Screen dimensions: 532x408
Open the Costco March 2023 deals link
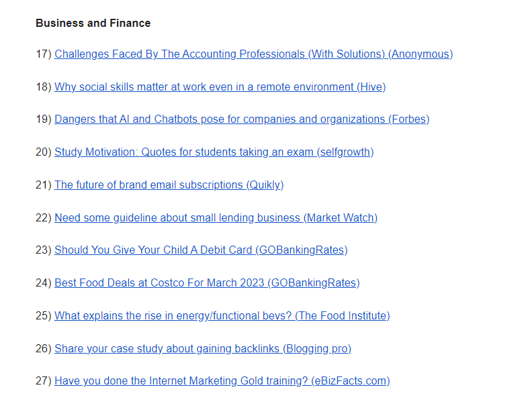(207, 283)
